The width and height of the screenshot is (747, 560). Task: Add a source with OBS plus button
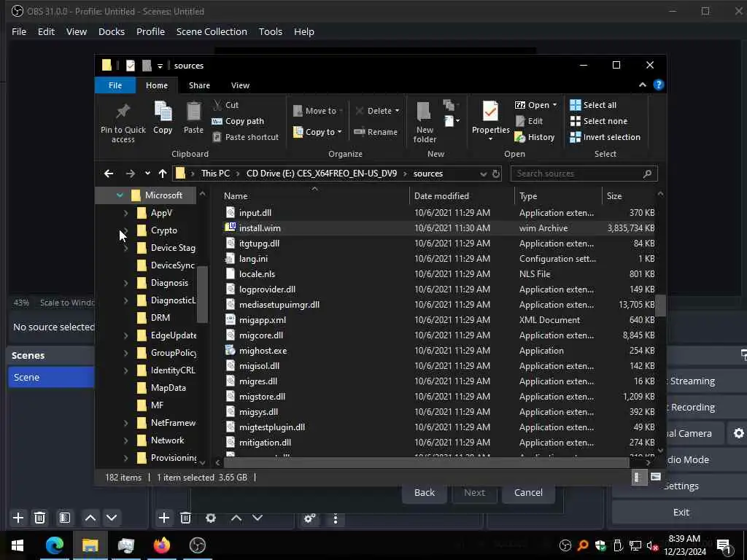(164, 518)
